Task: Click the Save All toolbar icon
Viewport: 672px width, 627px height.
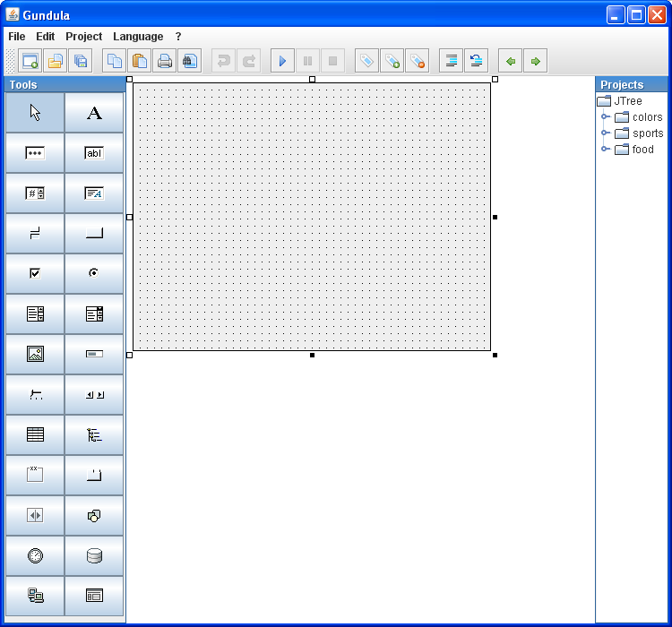Action: tap(81, 61)
